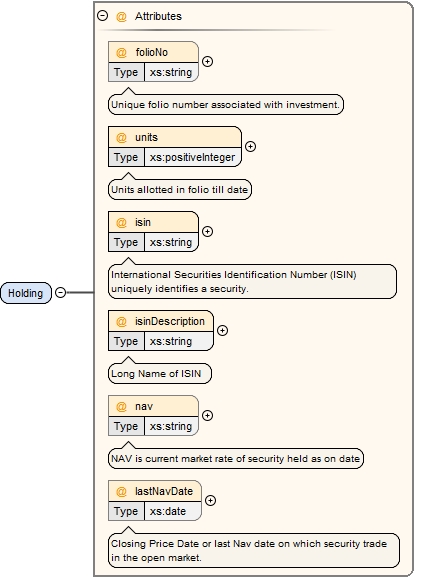The height and width of the screenshot is (578, 431).
Task: Collapse the Holding element node
Action: coord(60,293)
